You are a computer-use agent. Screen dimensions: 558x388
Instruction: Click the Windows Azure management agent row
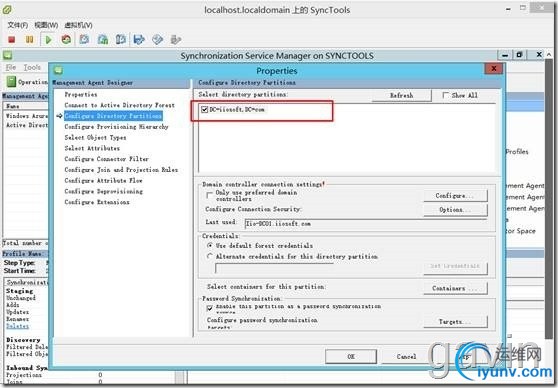point(26,116)
